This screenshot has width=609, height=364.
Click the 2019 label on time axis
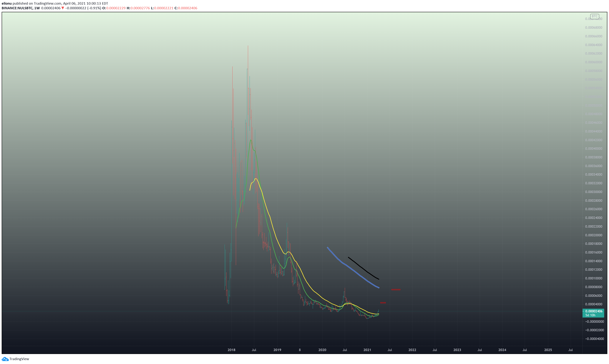pos(277,350)
